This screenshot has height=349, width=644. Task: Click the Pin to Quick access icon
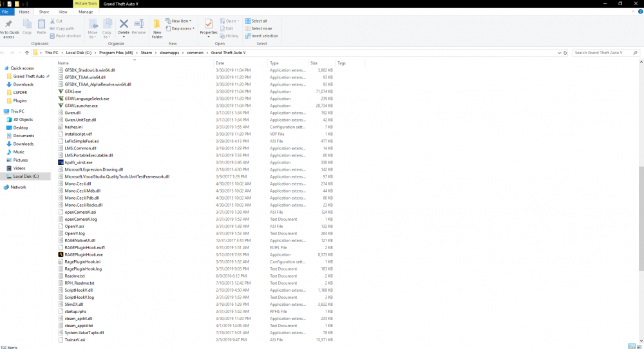tap(8, 24)
